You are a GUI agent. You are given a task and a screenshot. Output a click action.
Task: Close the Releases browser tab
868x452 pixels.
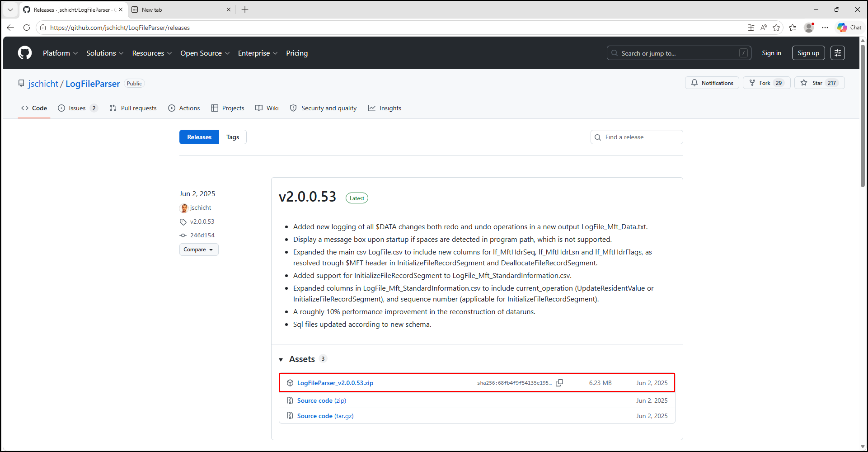[121, 9]
